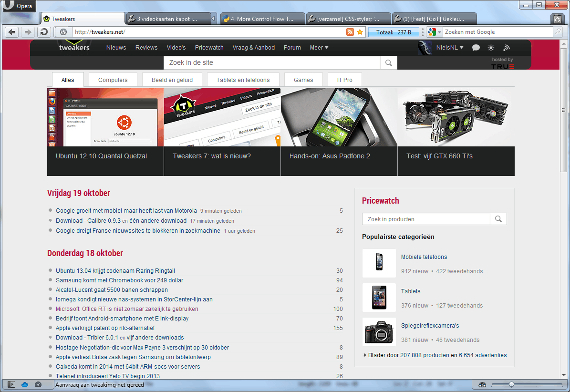This screenshot has height=392, width=570.
Task: Open the Hands-on: Asus Padfone 2 feature
Action: (339, 132)
